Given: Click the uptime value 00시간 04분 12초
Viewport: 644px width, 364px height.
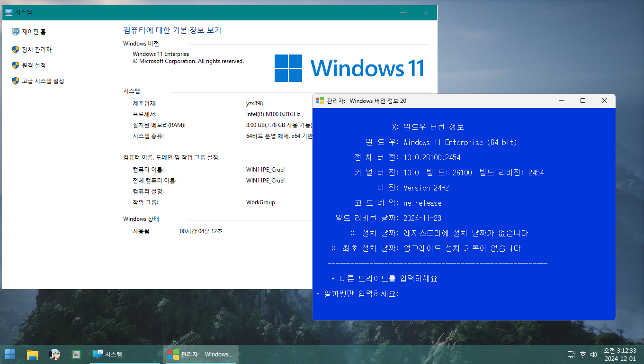Looking at the screenshot, I should pyautogui.click(x=201, y=232).
